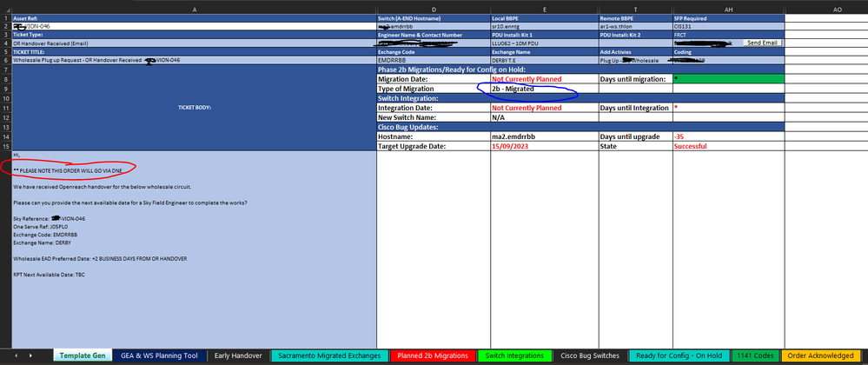
Task: Open the Planned 2b Migrations tab
Action: click(x=433, y=355)
